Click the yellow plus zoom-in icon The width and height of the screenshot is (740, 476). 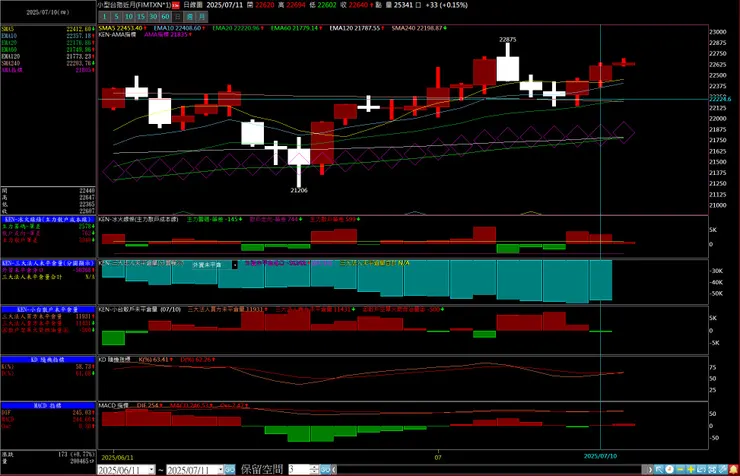click(x=691, y=469)
